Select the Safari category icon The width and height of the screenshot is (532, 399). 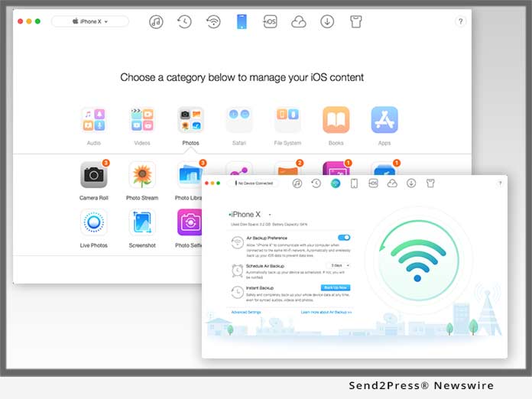point(238,121)
